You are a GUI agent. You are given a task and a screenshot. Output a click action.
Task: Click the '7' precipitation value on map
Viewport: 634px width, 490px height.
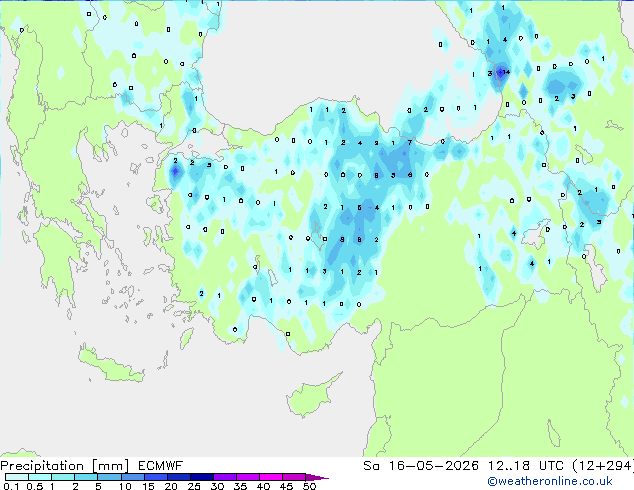(x=410, y=142)
